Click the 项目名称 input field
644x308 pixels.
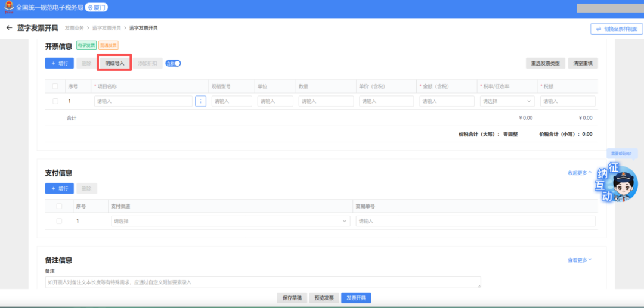(x=143, y=101)
